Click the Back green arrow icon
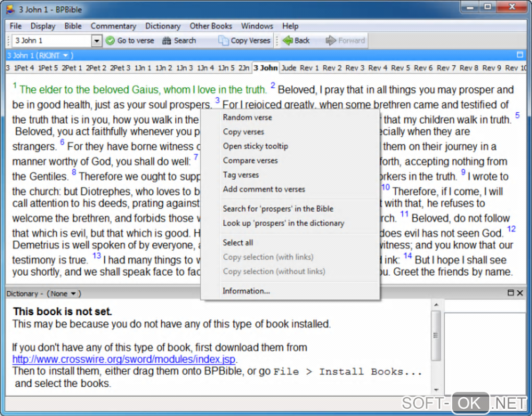532x416 pixels. click(x=288, y=40)
